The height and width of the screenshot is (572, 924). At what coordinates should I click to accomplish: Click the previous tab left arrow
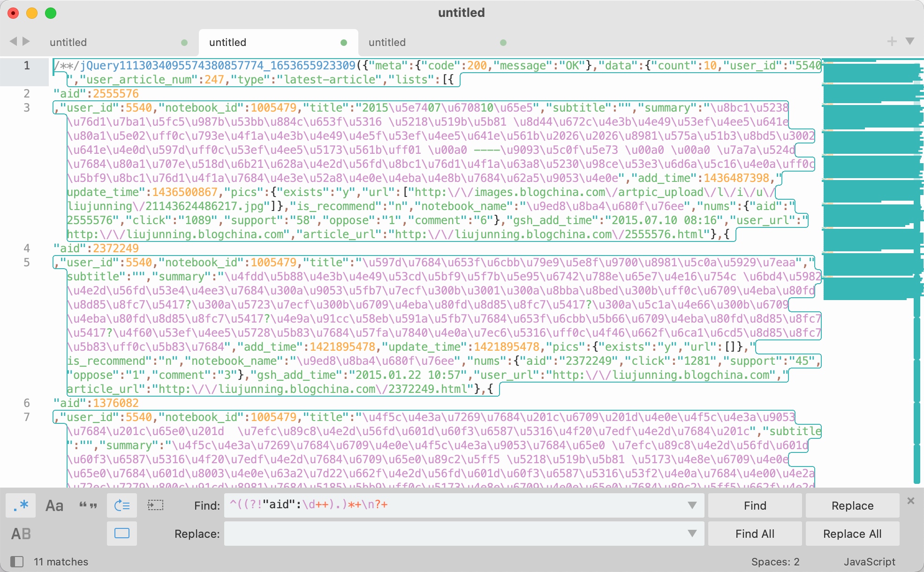pyautogui.click(x=13, y=42)
